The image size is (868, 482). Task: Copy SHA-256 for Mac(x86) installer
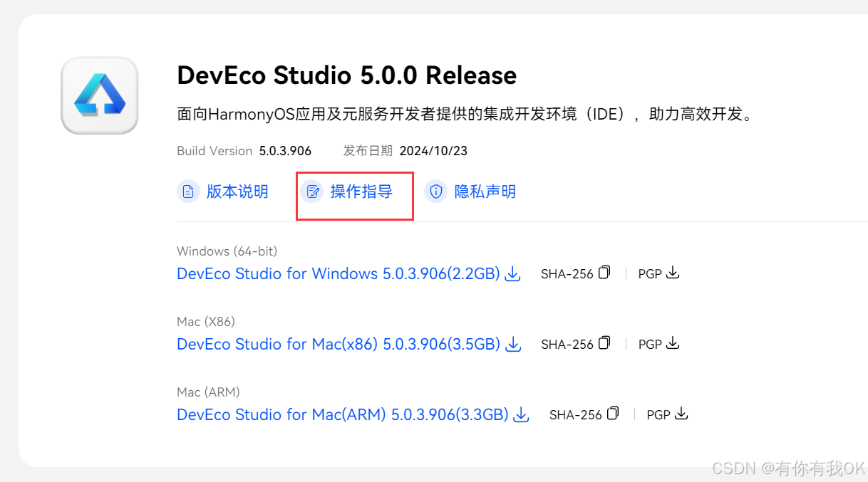point(604,343)
